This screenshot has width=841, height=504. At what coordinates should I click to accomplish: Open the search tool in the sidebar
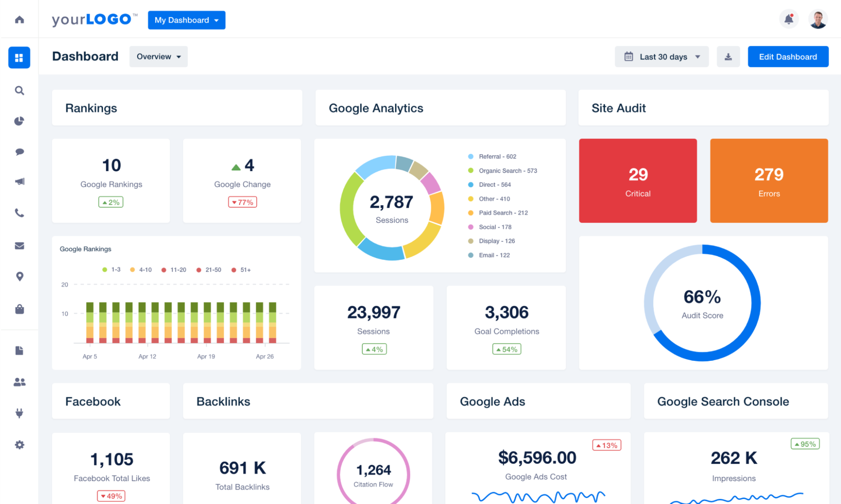coord(19,90)
